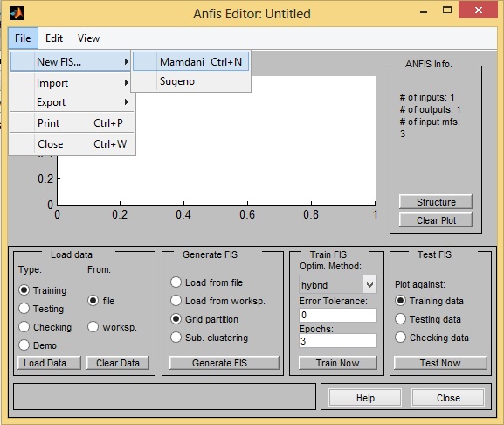Plot against Testing data radio button
Viewport: 504px width, 425px height.
pos(401,319)
